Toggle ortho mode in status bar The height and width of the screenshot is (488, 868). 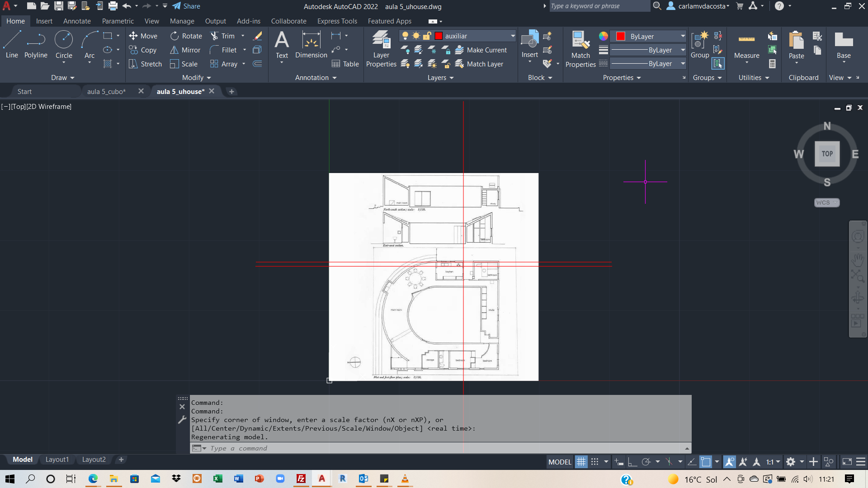[x=632, y=462]
